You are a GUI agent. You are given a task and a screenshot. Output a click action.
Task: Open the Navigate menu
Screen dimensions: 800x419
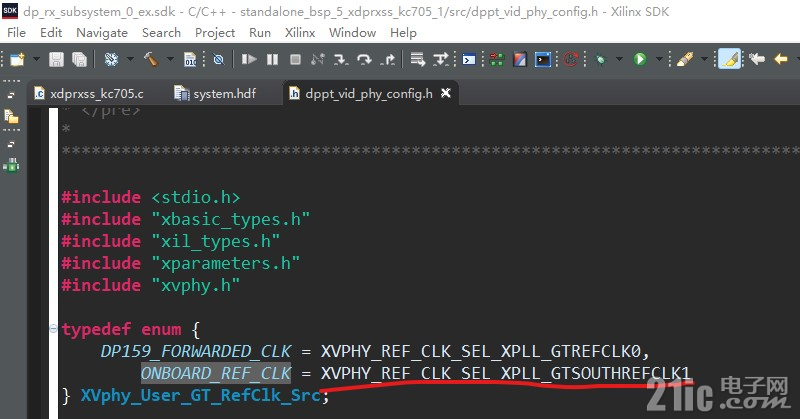tap(102, 33)
